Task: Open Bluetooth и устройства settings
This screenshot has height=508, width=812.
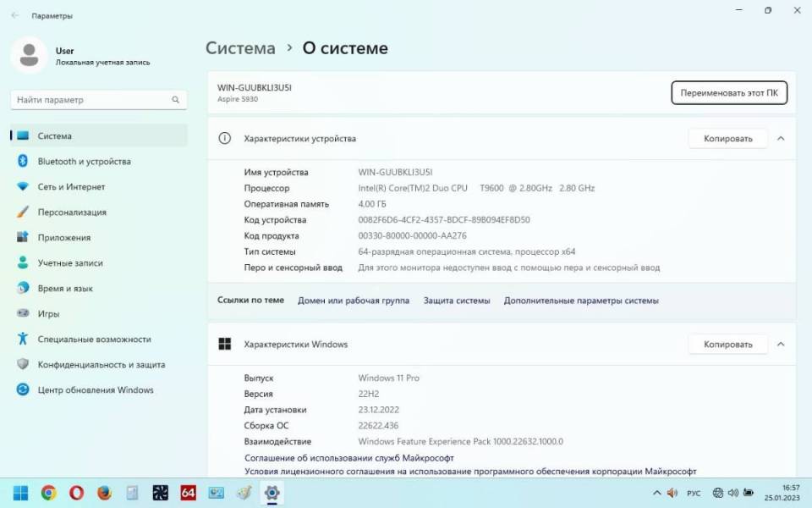Action: [84, 162]
